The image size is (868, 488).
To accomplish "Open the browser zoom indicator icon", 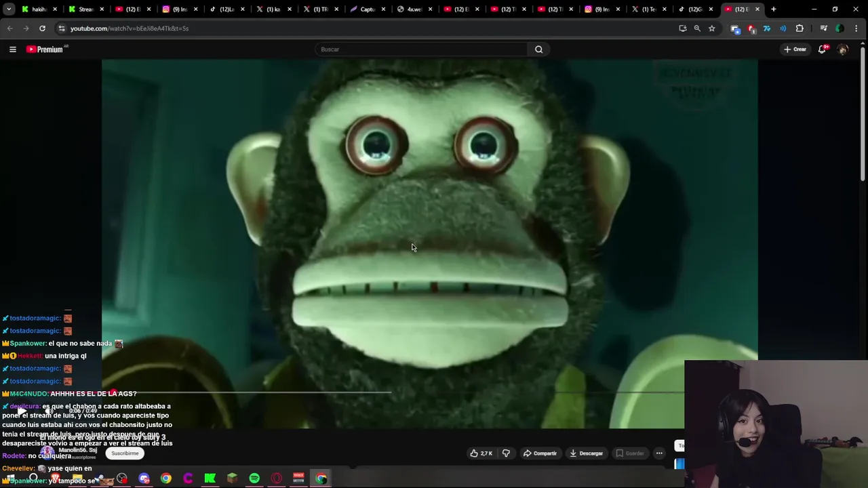I will coord(697,28).
